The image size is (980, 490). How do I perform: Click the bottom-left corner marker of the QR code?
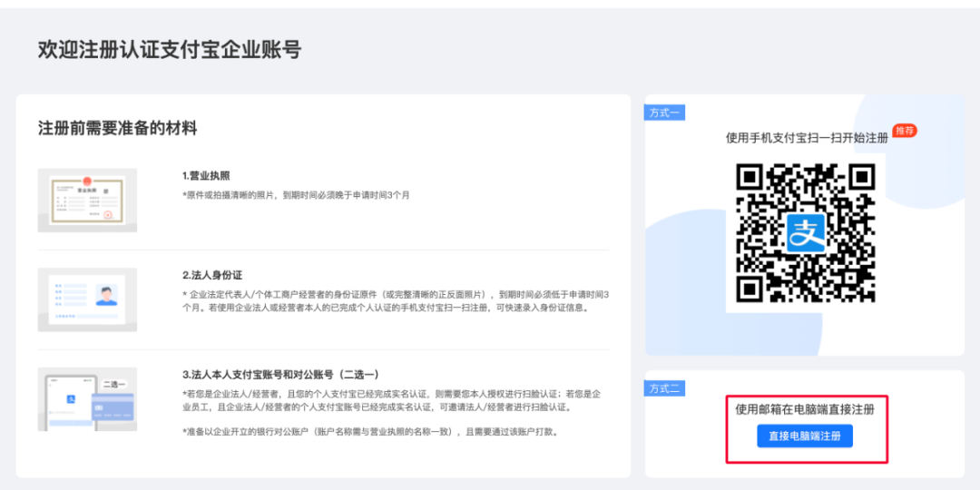click(750, 289)
